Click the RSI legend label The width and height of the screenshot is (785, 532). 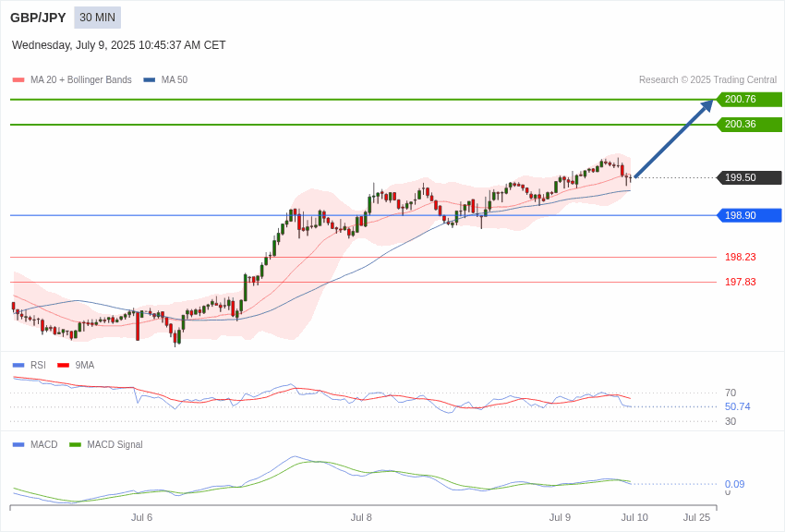coord(38,365)
